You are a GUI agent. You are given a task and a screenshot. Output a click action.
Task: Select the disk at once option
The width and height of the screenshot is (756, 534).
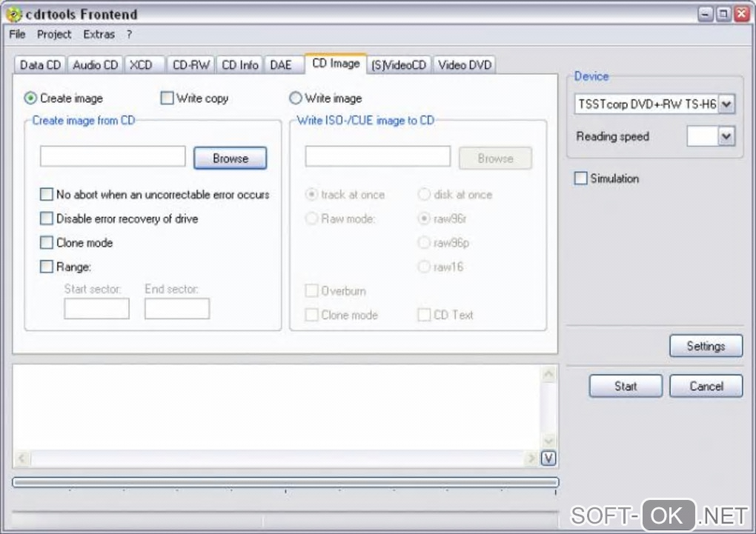coord(424,194)
